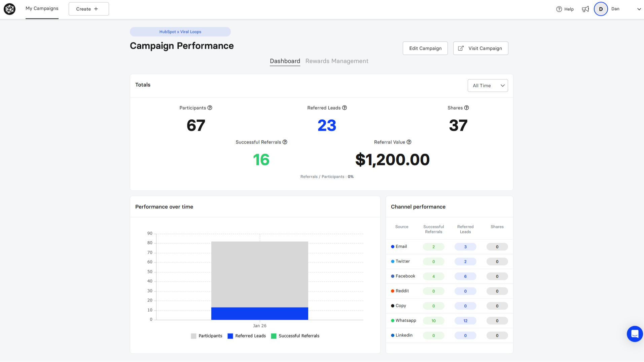Expand the user account menu chevron
Screen dimensions: 644x362
pyautogui.click(x=639, y=9)
